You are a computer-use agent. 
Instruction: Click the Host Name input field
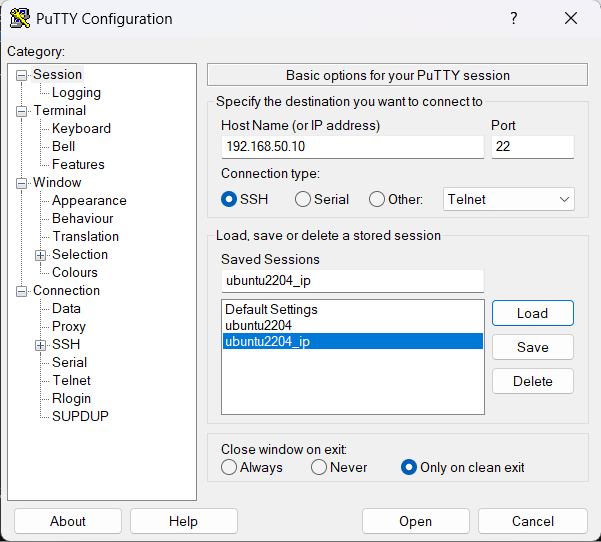pyautogui.click(x=353, y=146)
